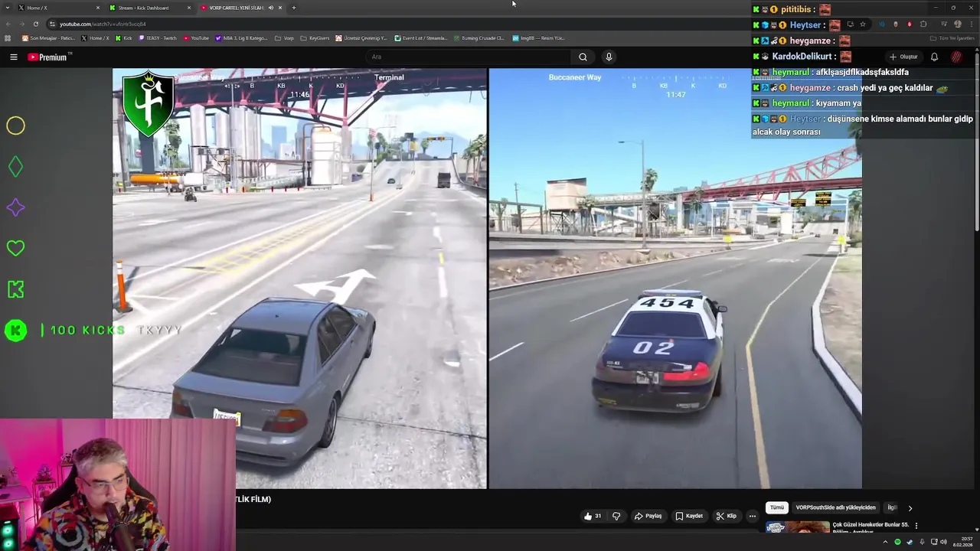Open TEASY - Twitch bookmark
Image resolution: width=980 pixels, height=551 pixels.
coord(158,37)
